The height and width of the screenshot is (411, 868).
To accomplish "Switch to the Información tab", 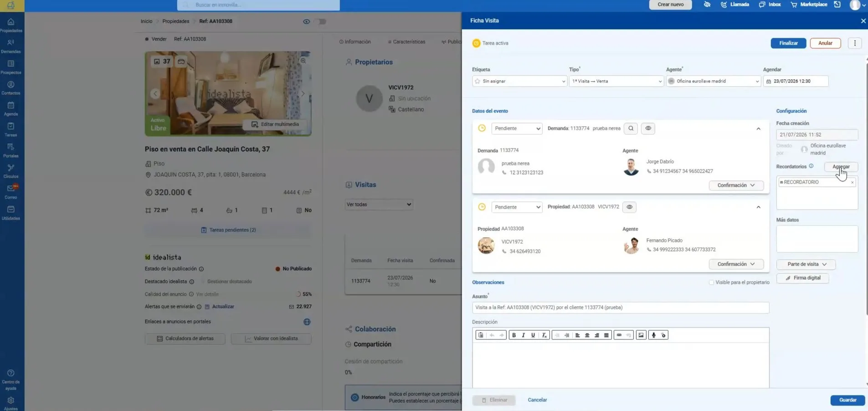I will tap(355, 42).
